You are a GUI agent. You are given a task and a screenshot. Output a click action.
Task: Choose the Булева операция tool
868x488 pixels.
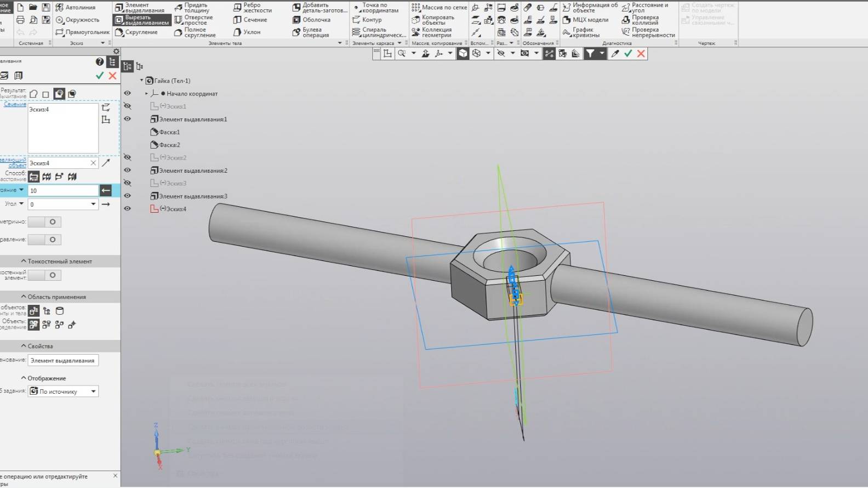point(310,32)
